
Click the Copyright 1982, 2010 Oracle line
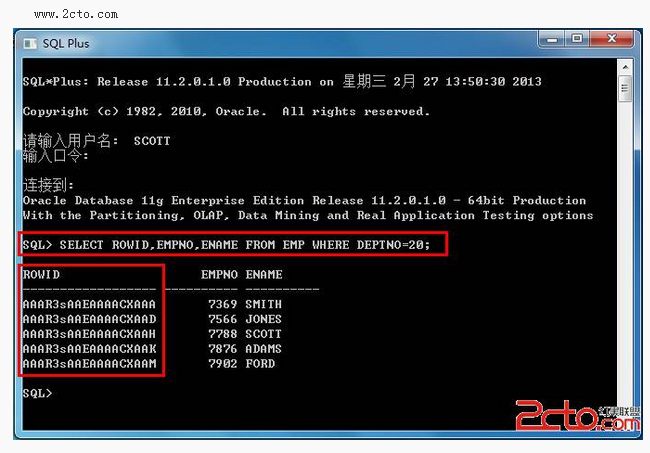(226, 111)
